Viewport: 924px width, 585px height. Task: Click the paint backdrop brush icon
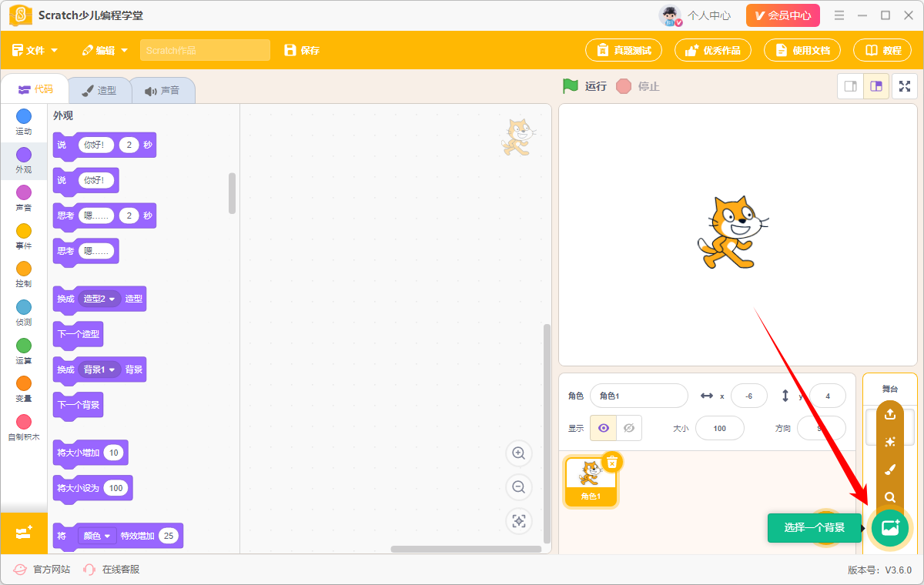point(890,470)
